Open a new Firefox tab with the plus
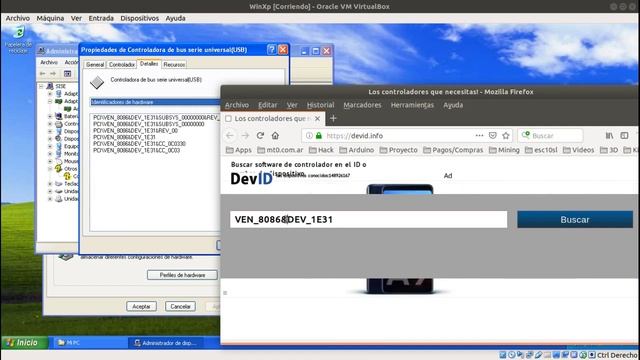 [x=333, y=118]
